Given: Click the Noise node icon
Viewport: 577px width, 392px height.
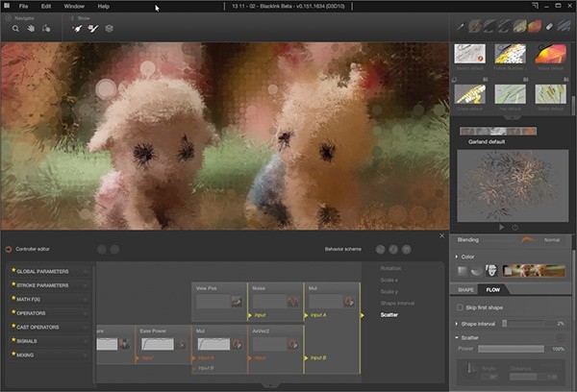Looking at the screenshot, I should pos(293,302).
